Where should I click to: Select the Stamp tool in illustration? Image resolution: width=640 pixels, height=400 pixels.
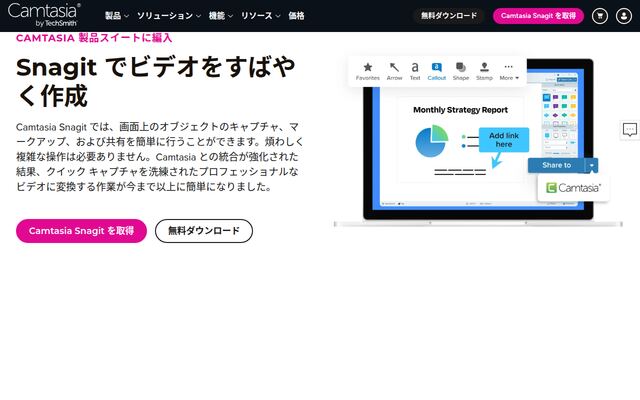(x=484, y=71)
